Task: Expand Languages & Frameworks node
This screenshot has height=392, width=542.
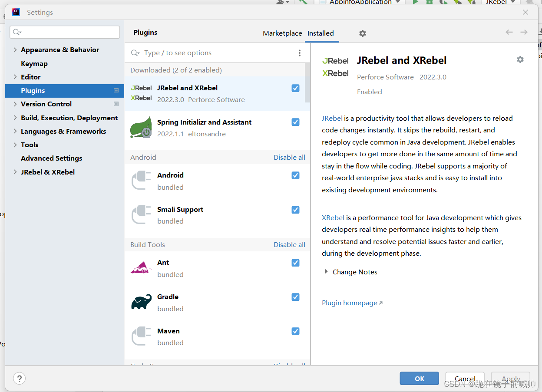Action: [15, 131]
